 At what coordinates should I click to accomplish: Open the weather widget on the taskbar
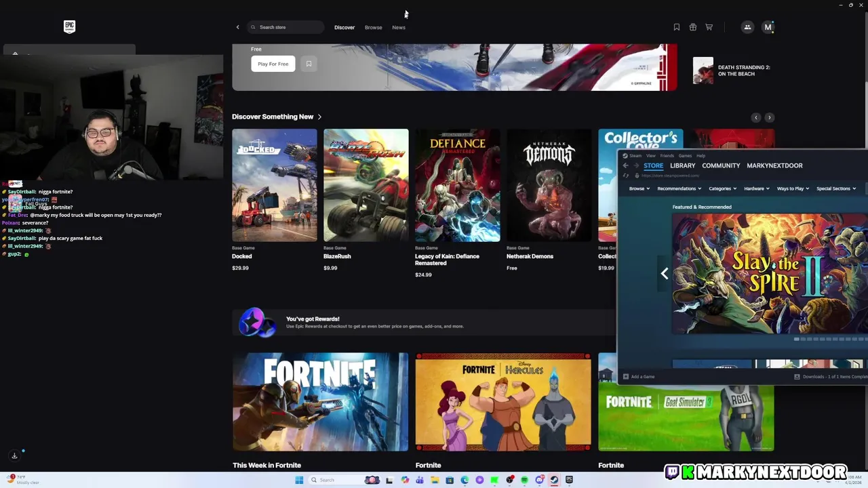pos(23,480)
